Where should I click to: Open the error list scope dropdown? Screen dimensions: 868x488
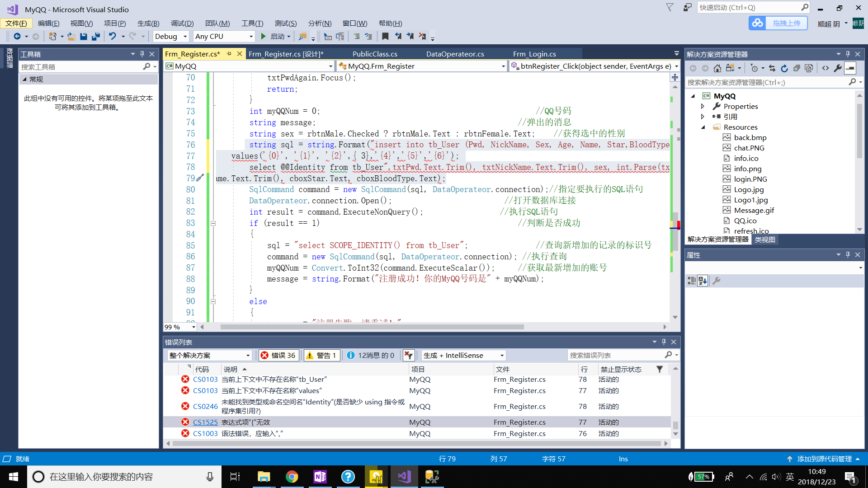point(248,356)
